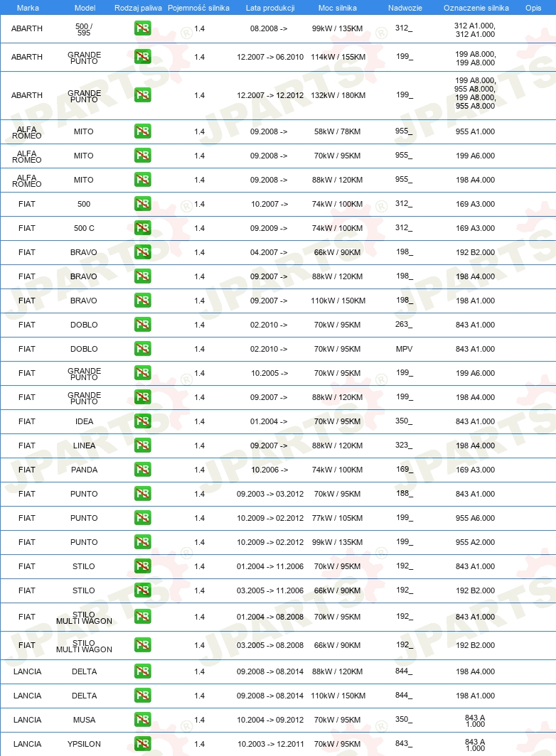Viewport: 556px width, 756px height.
Task: Click fuel icon in FIAT IDEA row
Action: 142,421
